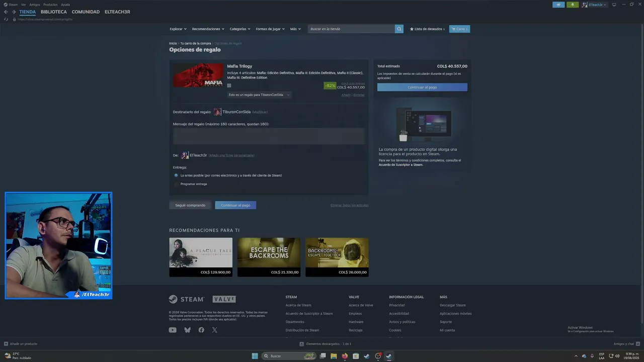Open the green notifications bell
Viewport: 644px width, 362px height.
[x=573, y=5]
